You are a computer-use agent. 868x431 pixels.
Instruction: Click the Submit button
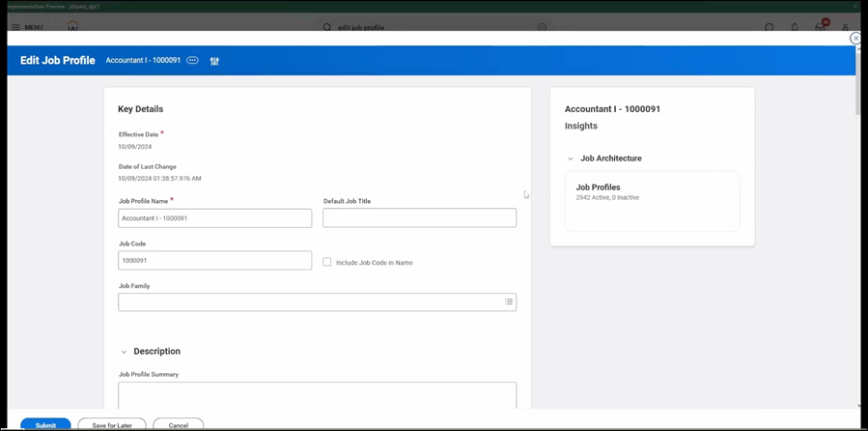pos(45,424)
